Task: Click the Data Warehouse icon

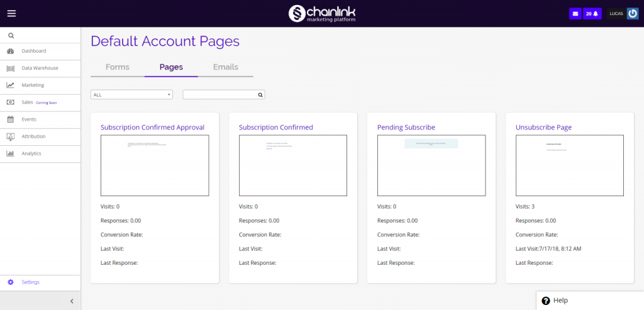Action: (11, 68)
